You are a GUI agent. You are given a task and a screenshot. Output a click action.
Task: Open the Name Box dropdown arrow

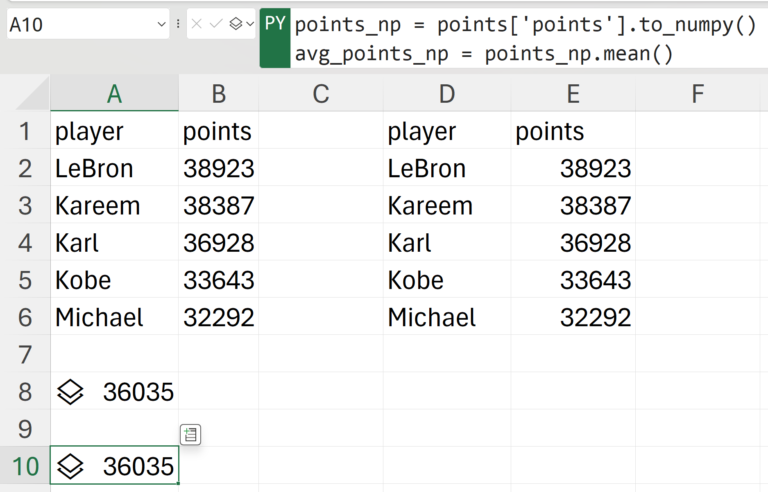point(163,24)
